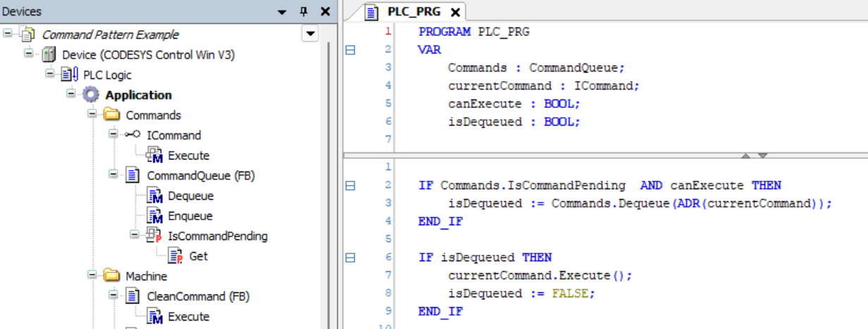Open the Devices panel window position dropdown
This screenshot has height=329, width=868.
(x=282, y=12)
